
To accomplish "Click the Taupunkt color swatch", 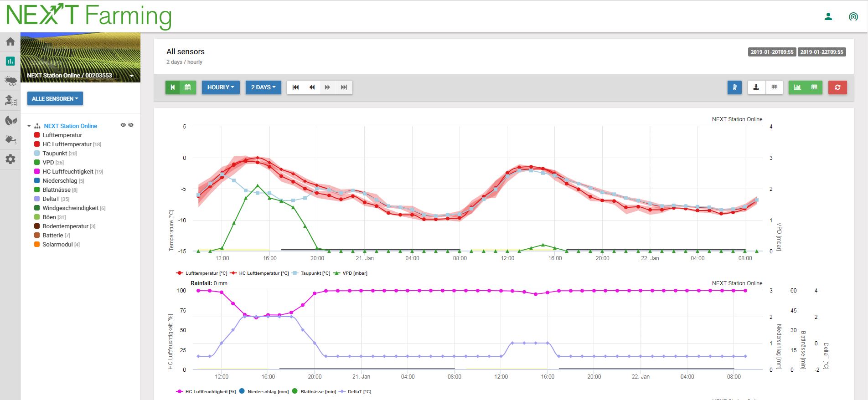I will [37, 154].
